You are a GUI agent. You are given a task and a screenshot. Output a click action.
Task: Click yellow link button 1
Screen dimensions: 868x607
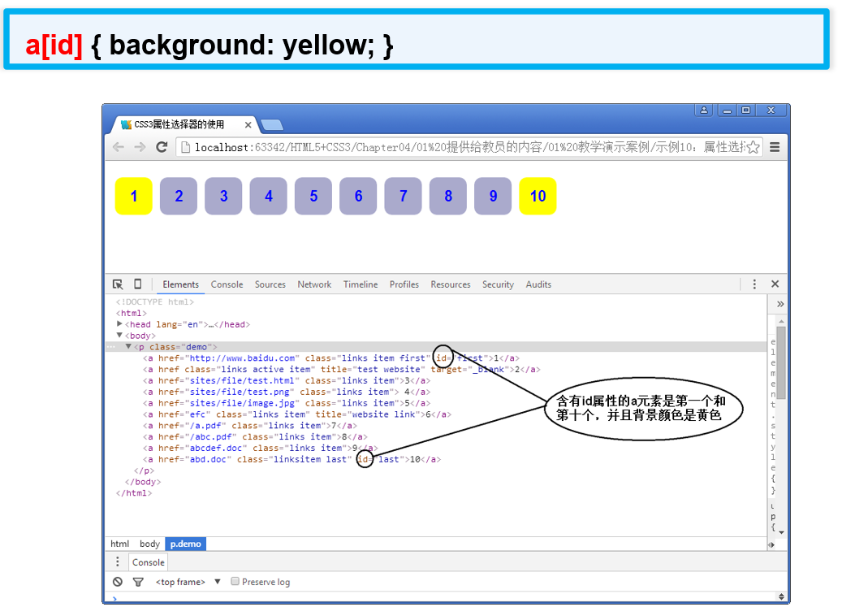click(133, 196)
